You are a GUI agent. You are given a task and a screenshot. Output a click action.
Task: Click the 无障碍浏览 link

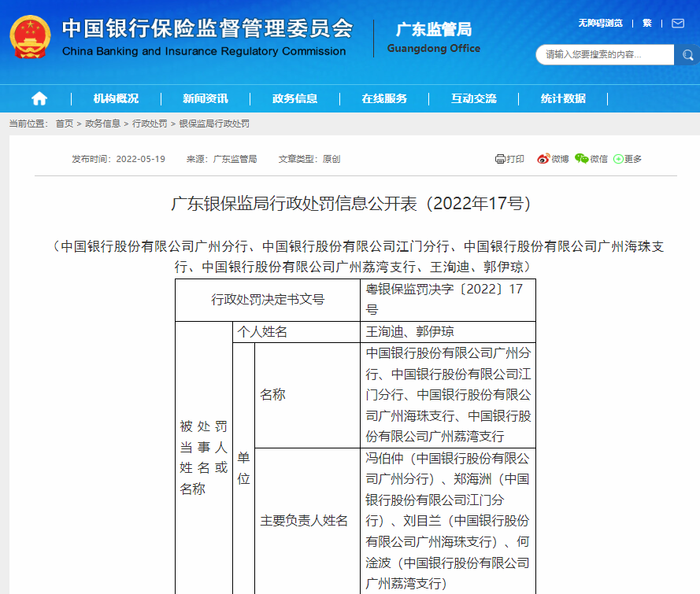point(601,23)
